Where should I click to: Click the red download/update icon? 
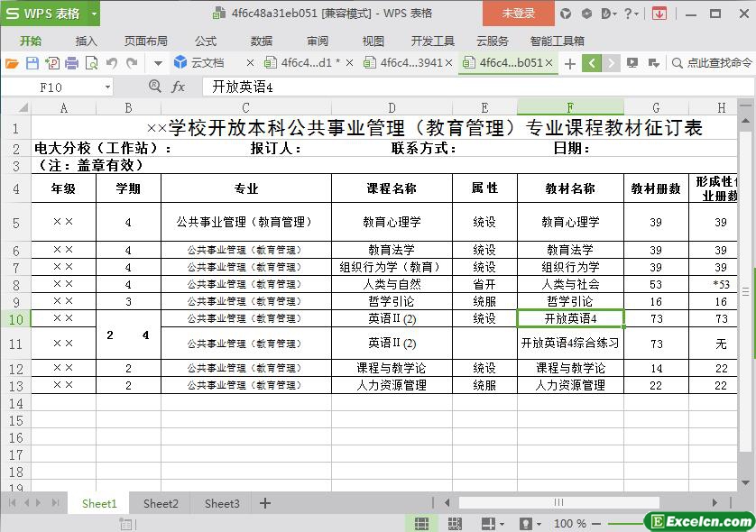pyautogui.click(x=659, y=14)
